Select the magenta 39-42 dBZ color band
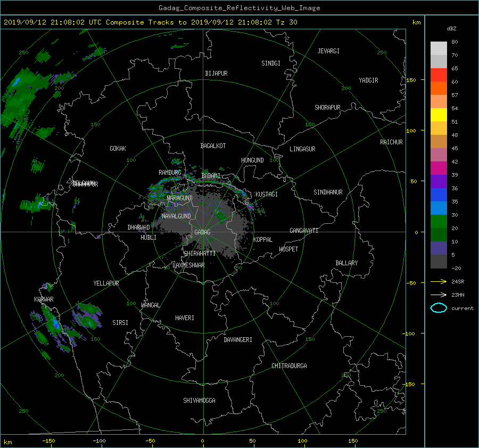Screen dimensions: 479x448 [x=439, y=168]
